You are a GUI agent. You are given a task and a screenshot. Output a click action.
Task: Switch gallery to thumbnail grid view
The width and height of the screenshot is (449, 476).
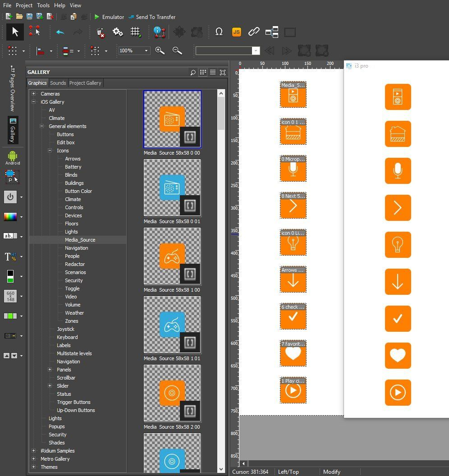pyautogui.click(x=203, y=73)
